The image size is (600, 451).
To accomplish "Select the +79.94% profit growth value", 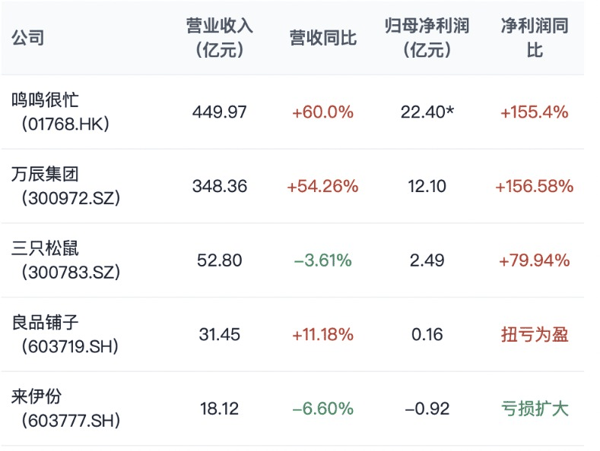I will click(535, 261).
